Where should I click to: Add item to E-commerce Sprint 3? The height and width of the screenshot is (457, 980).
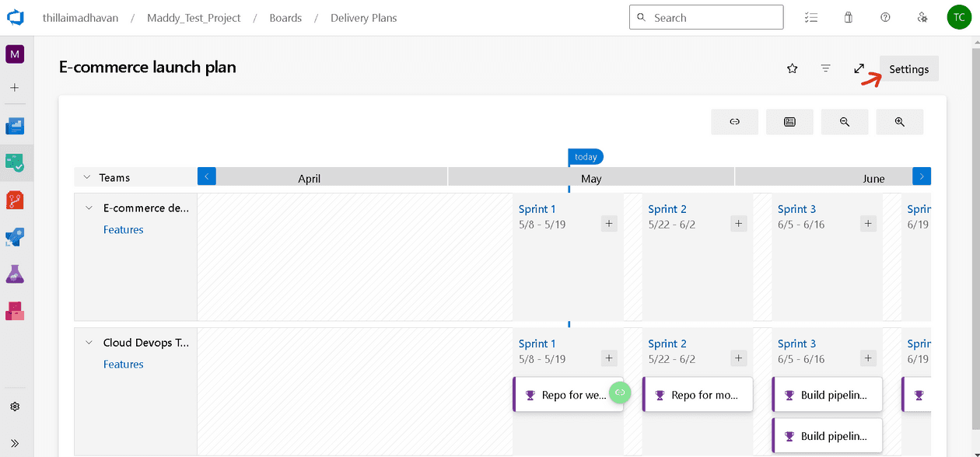868,224
